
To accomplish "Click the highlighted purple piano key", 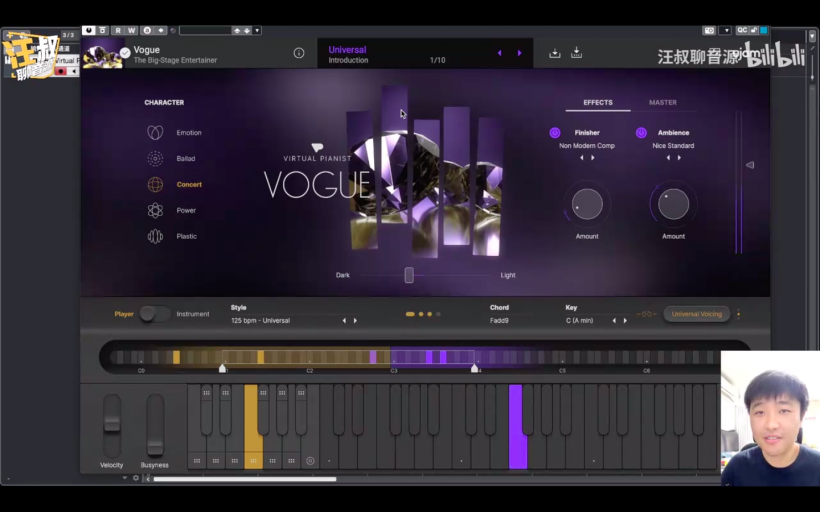I will click(517, 426).
